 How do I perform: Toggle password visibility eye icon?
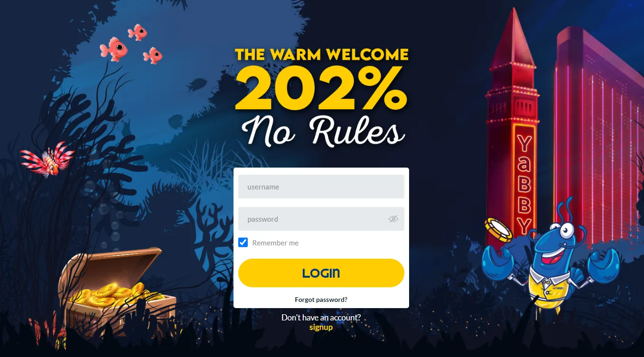coord(393,219)
